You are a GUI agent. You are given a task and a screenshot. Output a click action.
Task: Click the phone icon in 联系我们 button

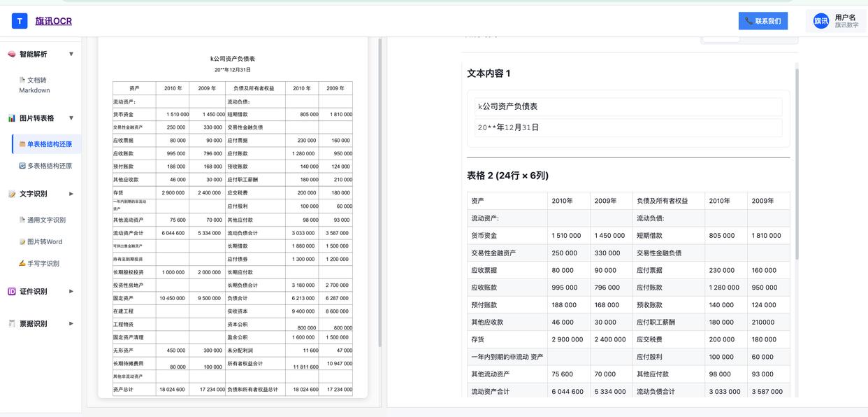pyautogui.click(x=749, y=21)
